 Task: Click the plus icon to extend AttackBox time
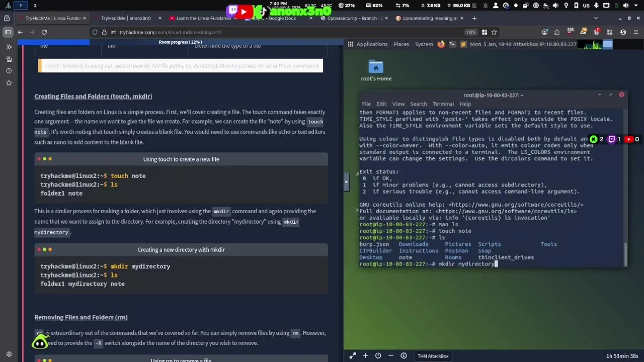(365, 356)
